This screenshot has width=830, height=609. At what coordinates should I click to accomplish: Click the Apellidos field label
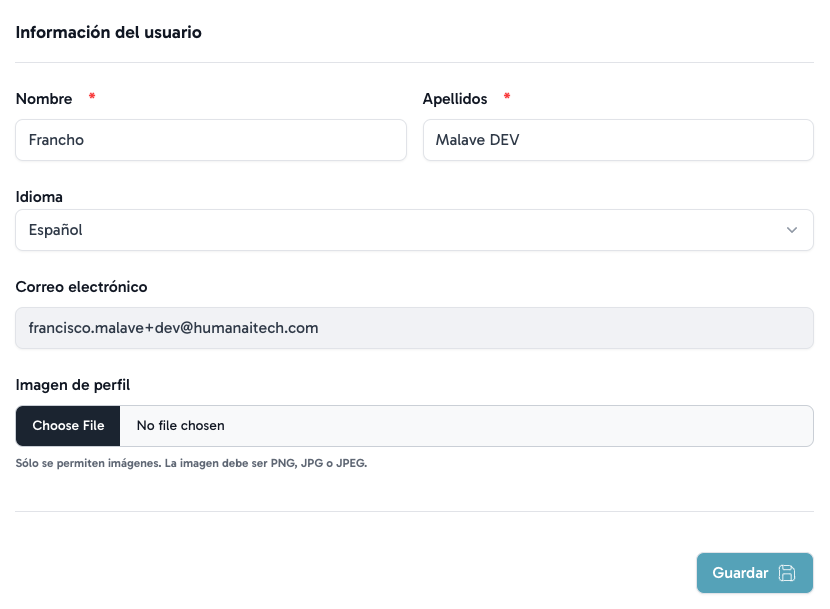(455, 99)
